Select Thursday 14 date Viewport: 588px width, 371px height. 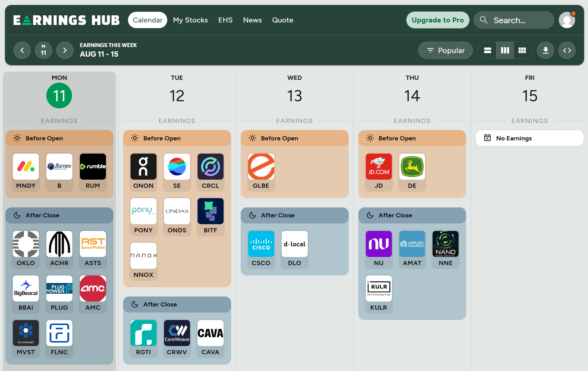412,96
